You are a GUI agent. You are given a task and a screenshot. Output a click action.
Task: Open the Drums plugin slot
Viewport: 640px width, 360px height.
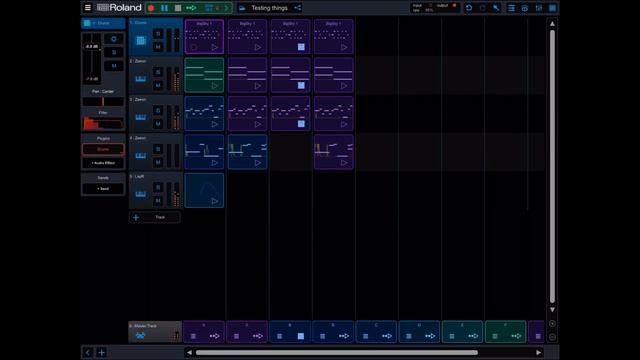[x=103, y=149]
